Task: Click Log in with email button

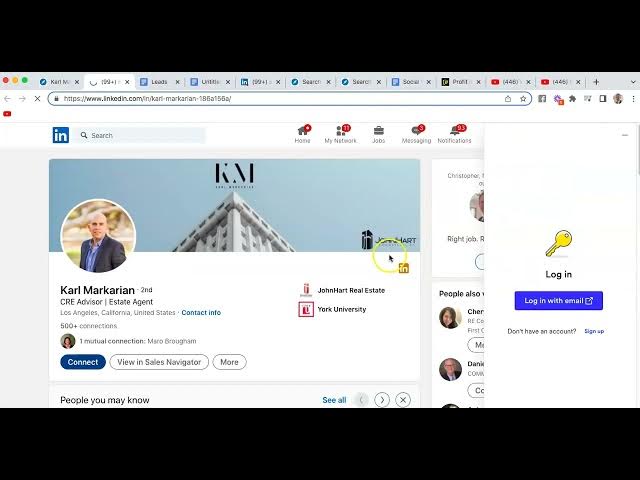Action: 559,300
